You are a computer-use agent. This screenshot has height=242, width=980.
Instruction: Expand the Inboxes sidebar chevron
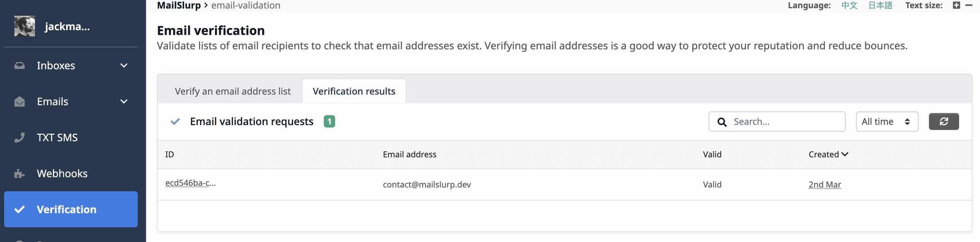click(124, 65)
